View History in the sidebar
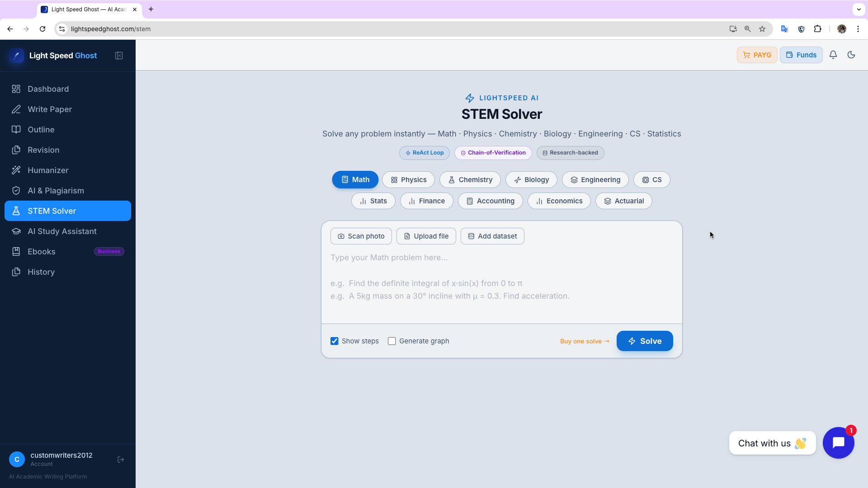The height and width of the screenshot is (488, 868). 68,272
